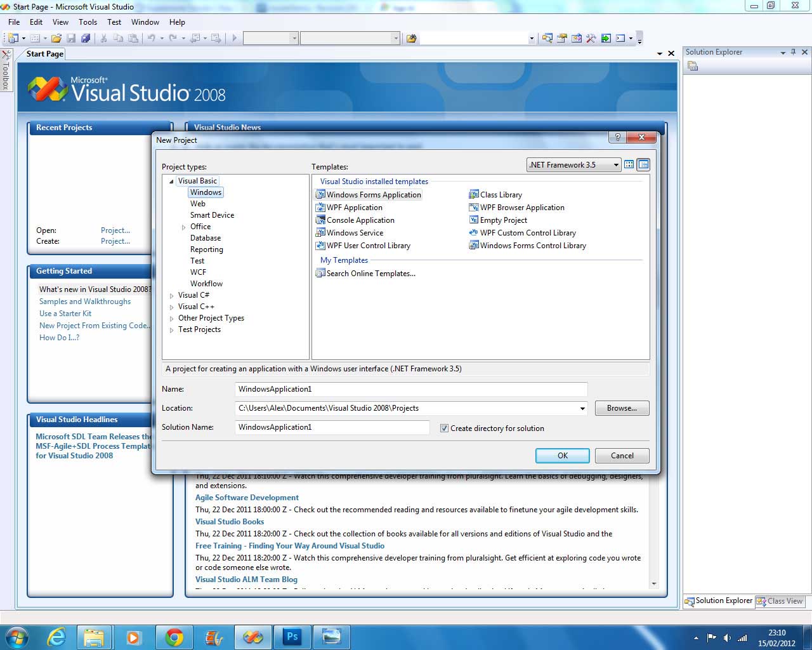Select the Console Application template

(x=355, y=220)
